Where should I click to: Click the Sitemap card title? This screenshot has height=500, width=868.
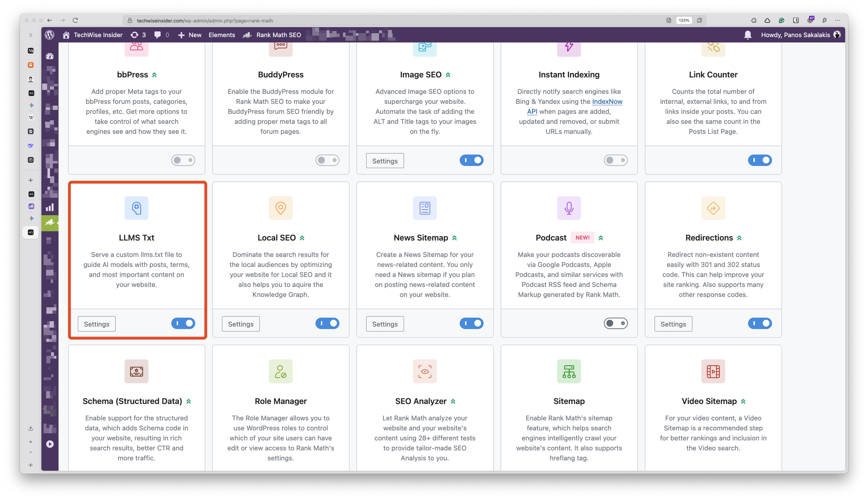click(569, 401)
